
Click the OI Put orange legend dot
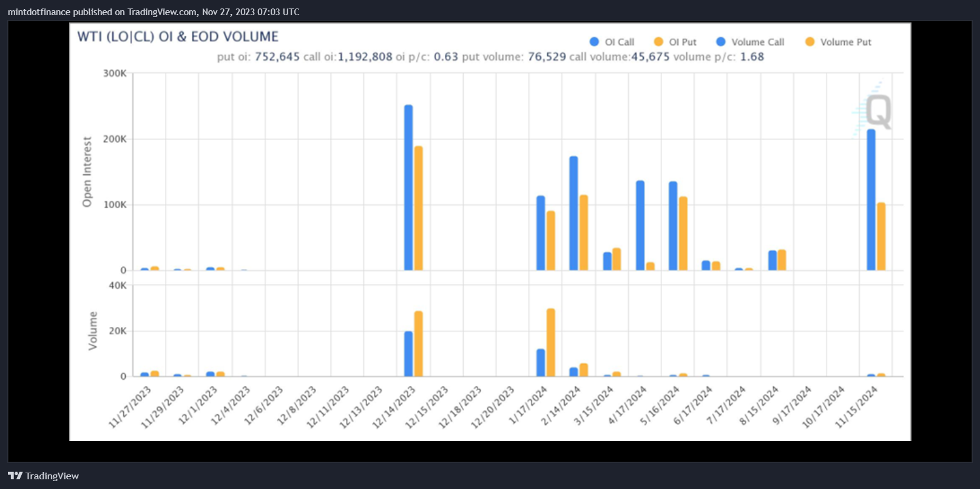point(658,42)
